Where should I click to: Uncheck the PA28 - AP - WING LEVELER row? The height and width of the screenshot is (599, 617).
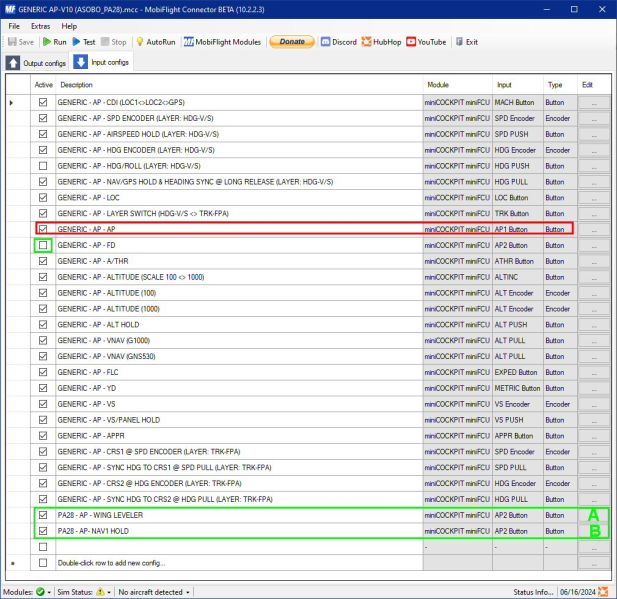(x=43, y=515)
